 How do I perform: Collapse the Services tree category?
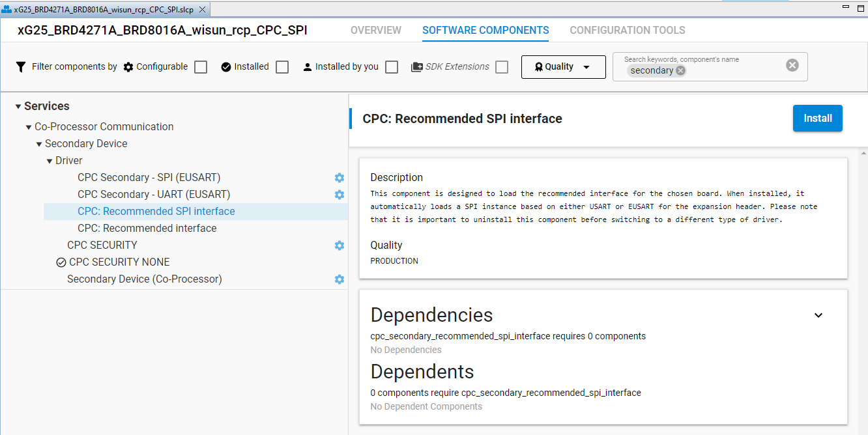tap(18, 107)
